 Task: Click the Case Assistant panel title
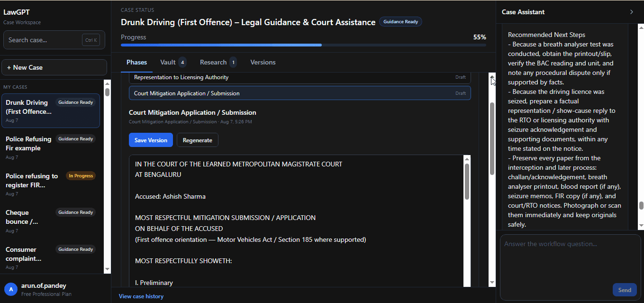(523, 12)
